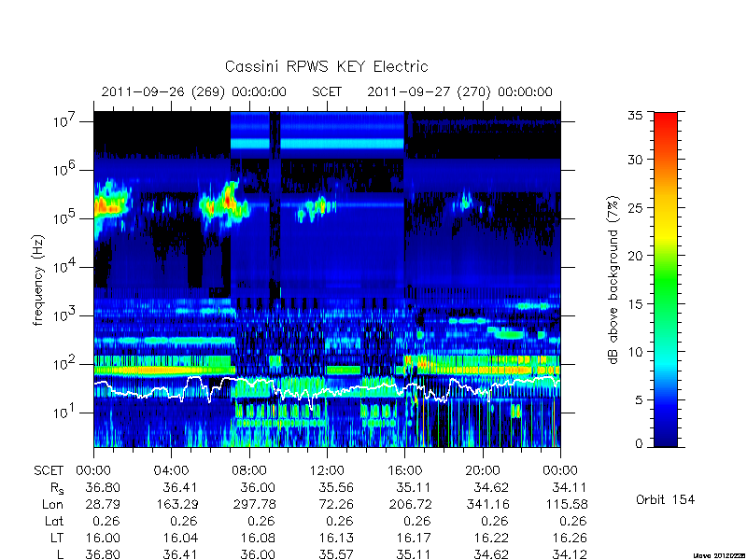This screenshot has height=560, width=747.
Task: Click the 'Lon' row label
Action: [53, 504]
